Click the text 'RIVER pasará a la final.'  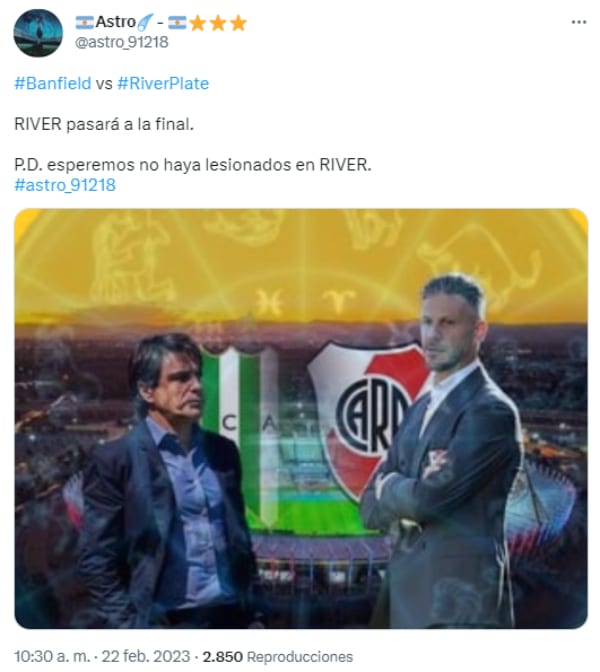pos(104,124)
